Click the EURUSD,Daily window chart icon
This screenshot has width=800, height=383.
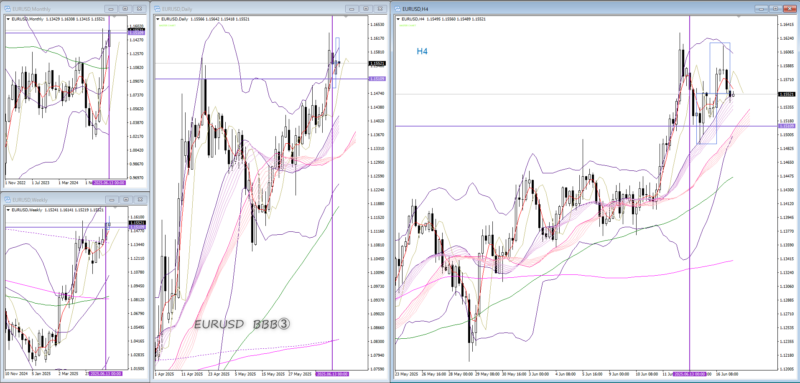click(x=157, y=9)
